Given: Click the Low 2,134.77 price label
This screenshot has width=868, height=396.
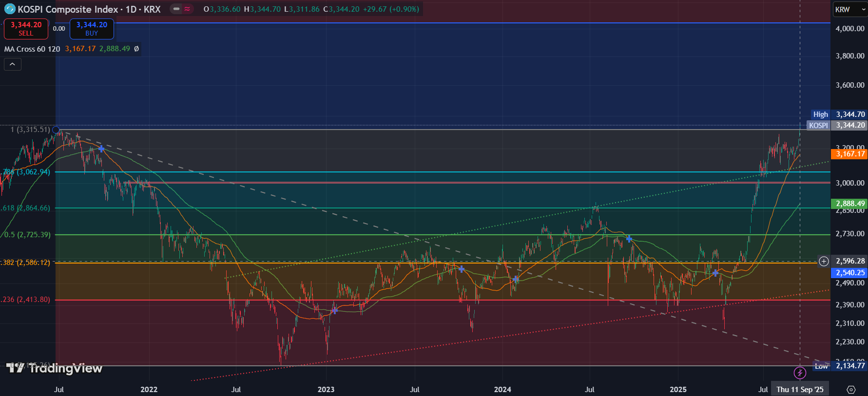Looking at the screenshot, I should click(x=840, y=366).
